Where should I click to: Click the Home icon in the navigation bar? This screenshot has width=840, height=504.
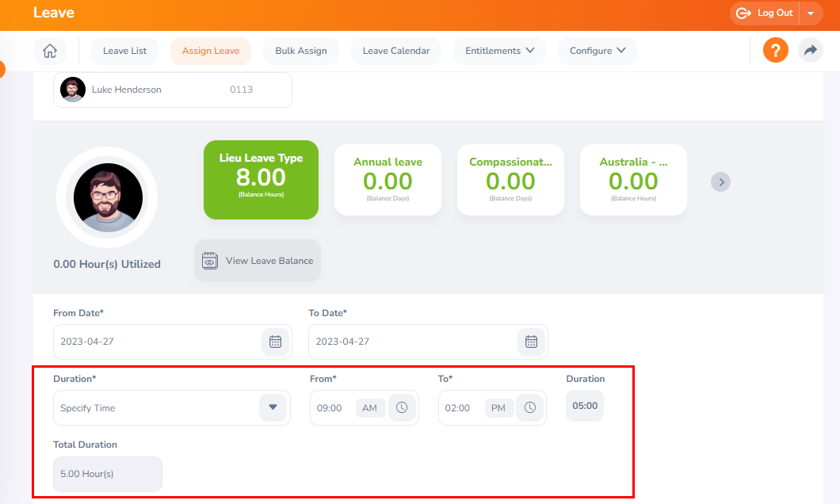point(49,50)
